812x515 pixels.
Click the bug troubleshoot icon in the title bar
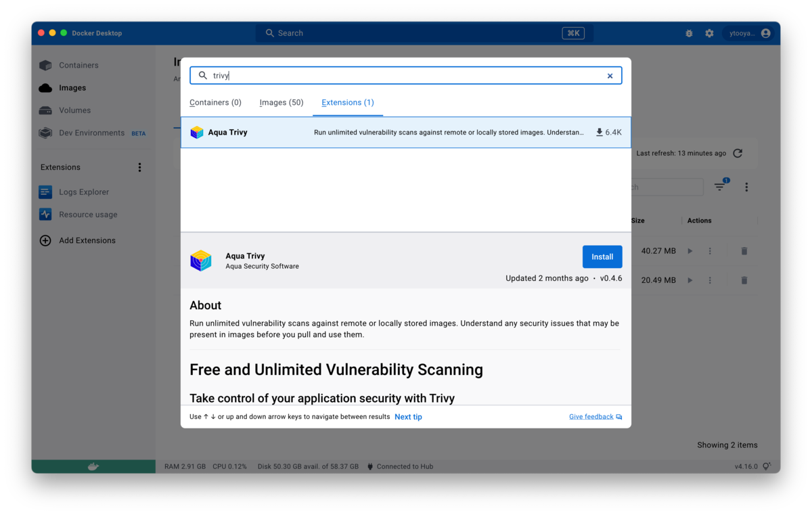[689, 33]
